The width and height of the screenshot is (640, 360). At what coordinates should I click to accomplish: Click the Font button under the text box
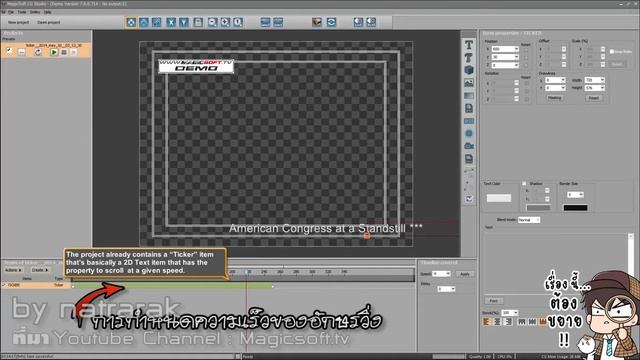coord(493,301)
